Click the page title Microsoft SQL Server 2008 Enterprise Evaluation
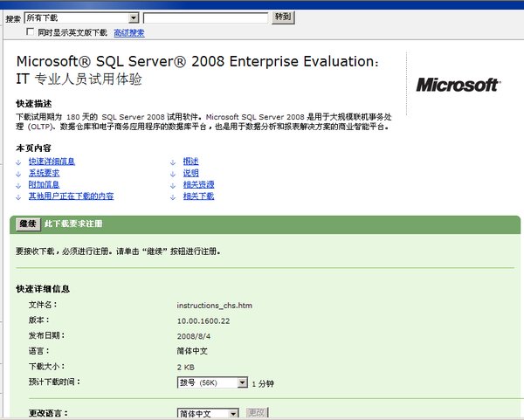This screenshot has height=420, width=524. tap(197, 70)
